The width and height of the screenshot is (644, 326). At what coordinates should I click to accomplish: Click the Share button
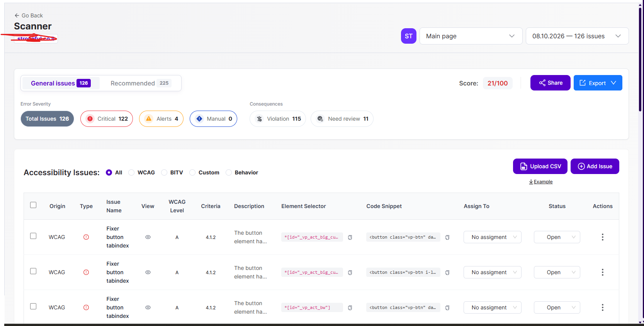pyautogui.click(x=550, y=83)
